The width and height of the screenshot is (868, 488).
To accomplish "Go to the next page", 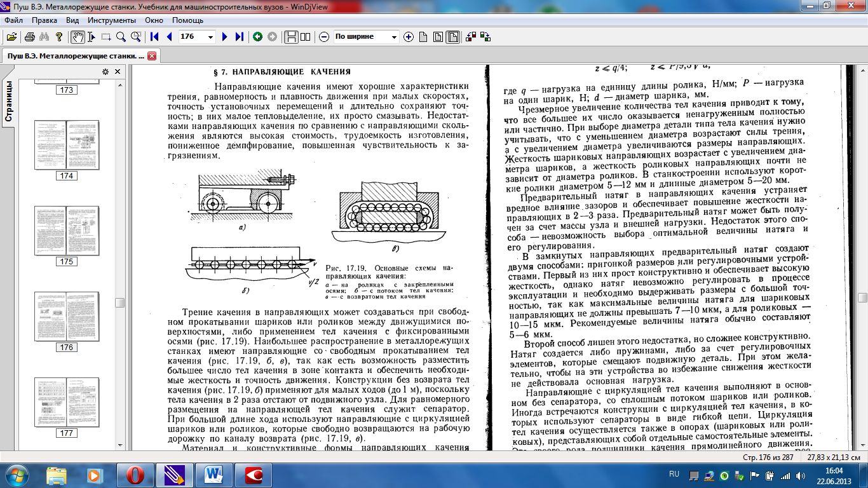I will click(224, 37).
